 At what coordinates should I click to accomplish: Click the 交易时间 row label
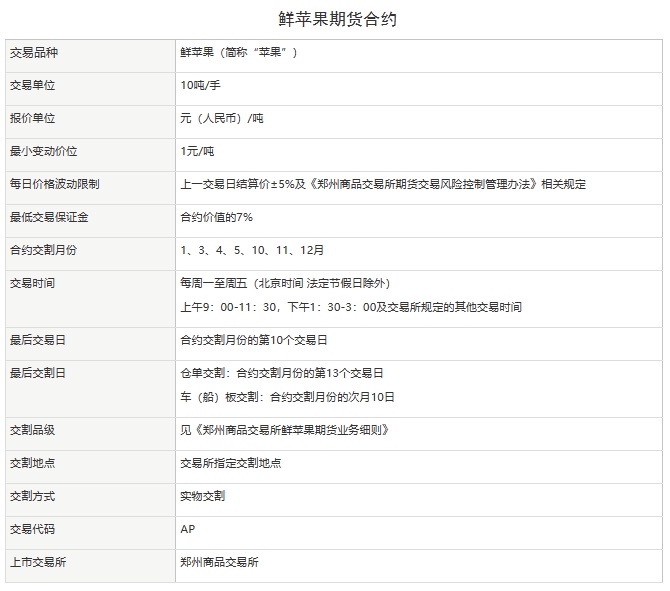point(32,283)
